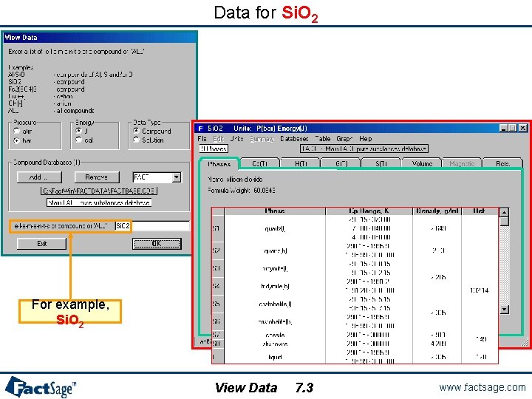532x399 pixels.
Task: Click the Formula Weight 60.0843 text
Action: [241, 191]
